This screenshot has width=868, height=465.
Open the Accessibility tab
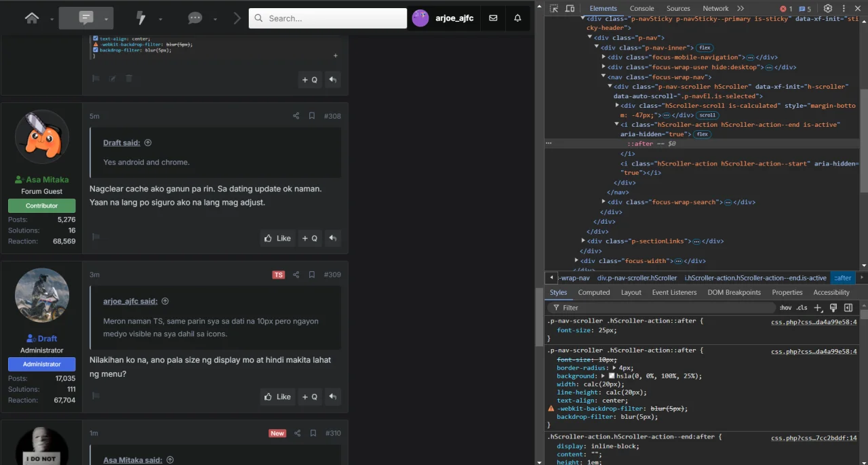(x=831, y=292)
